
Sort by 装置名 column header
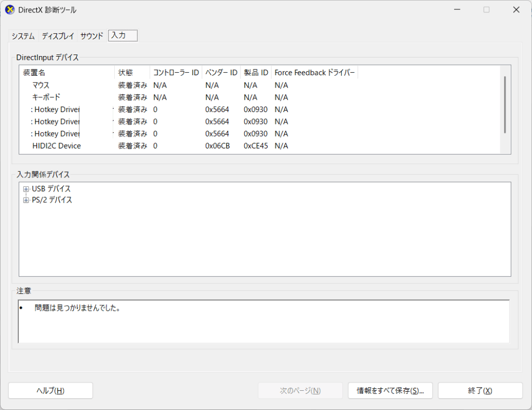(x=67, y=73)
